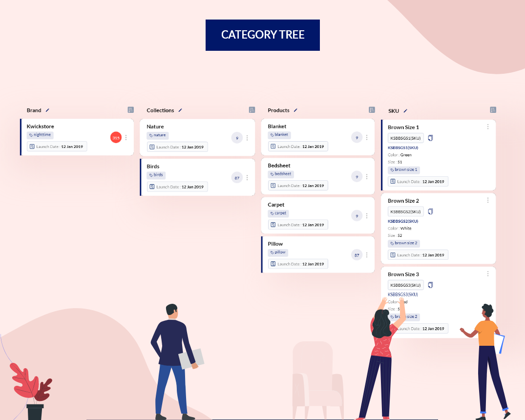Click the list view icon atop the Products column

pyautogui.click(x=371, y=110)
